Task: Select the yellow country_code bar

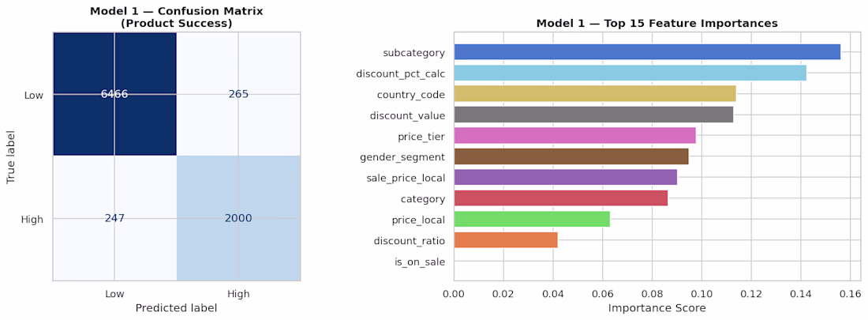Action: [595, 95]
